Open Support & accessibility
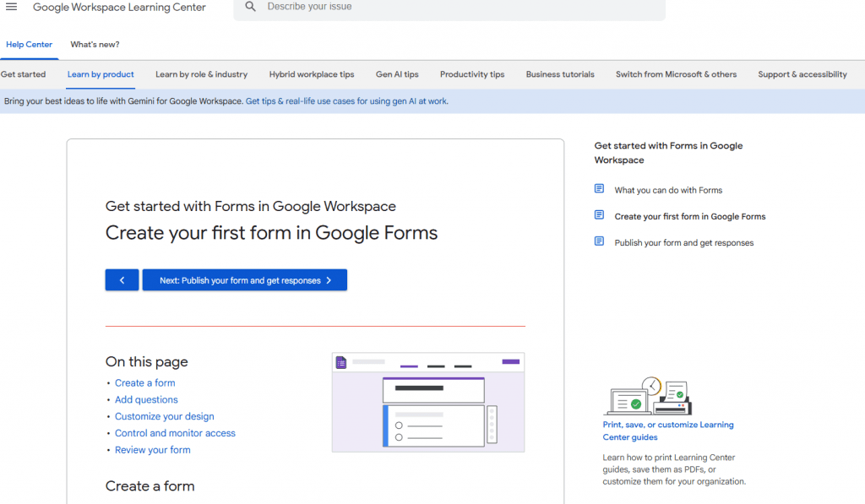This screenshot has width=865, height=504. 802,74
